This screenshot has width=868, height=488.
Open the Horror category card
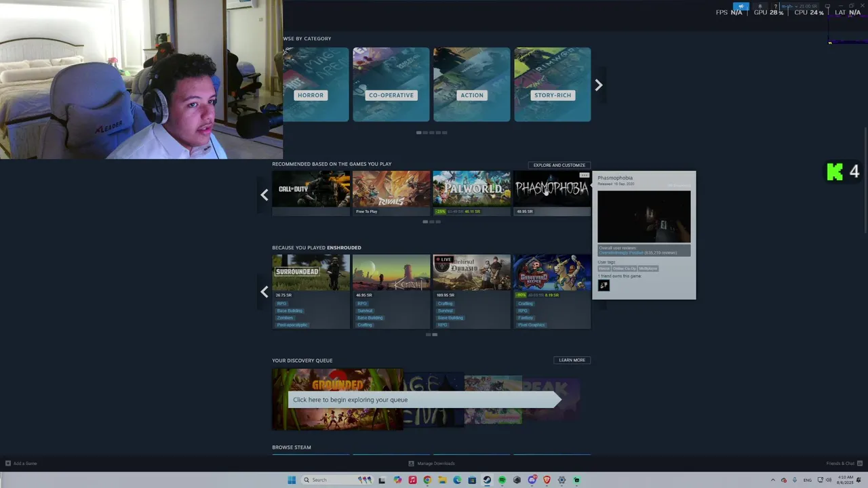316,85
